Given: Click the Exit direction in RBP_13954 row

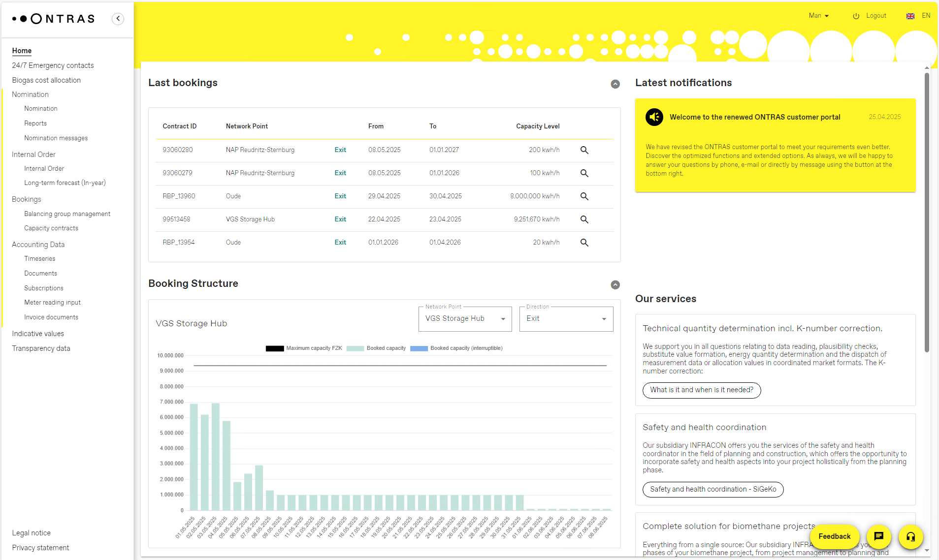Looking at the screenshot, I should 340,243.
